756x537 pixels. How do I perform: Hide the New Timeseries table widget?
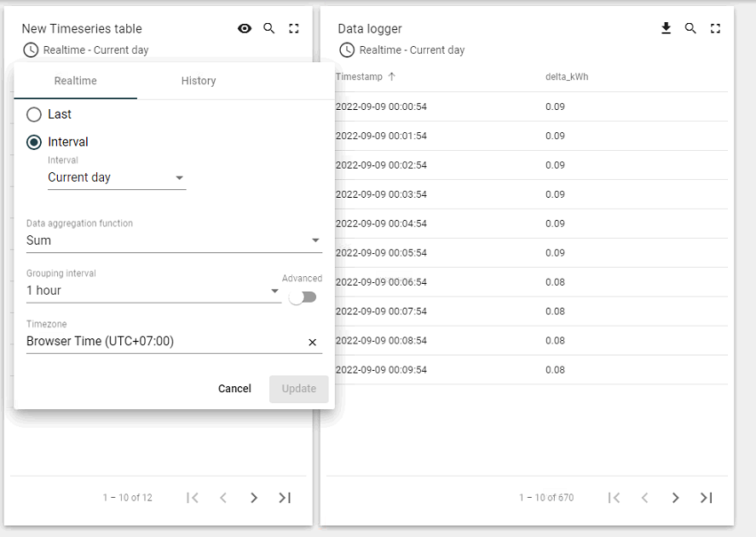[x=245, y=28]
